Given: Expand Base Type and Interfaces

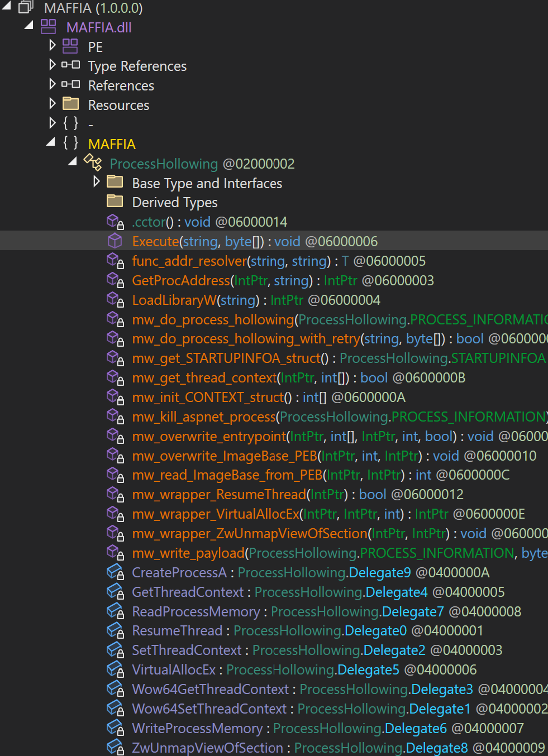Looking at the screenshot, I should point(96,182).
